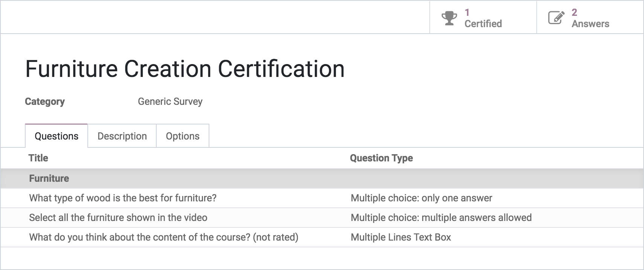644x270 pixels.
Task: Switch to the Description tab
Action: pyautogui.click(x=122, y=136)
